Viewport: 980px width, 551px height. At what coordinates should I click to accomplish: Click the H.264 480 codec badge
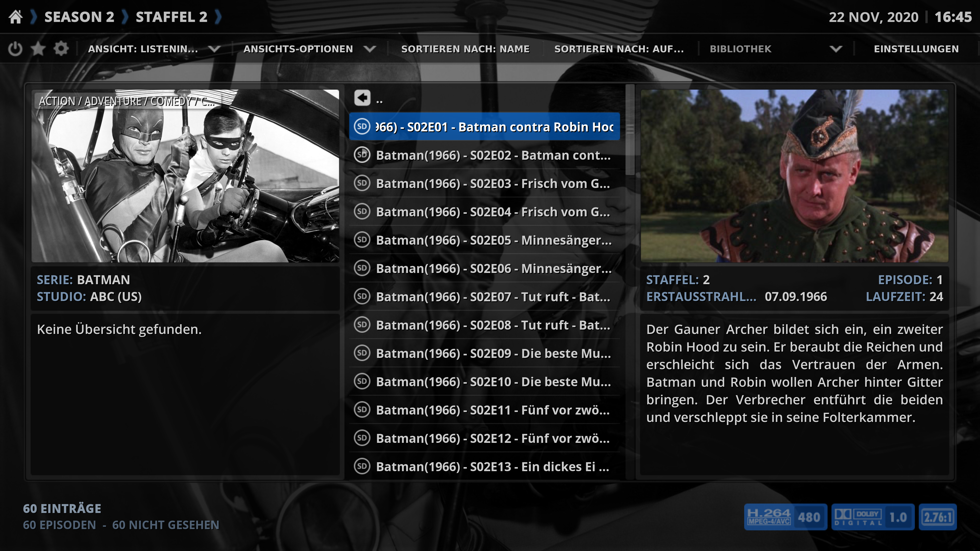click(x=785, y=517)
